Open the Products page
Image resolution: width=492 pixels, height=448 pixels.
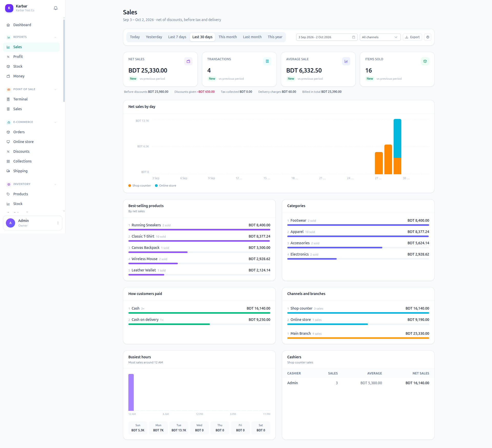(x=31, y=194)
